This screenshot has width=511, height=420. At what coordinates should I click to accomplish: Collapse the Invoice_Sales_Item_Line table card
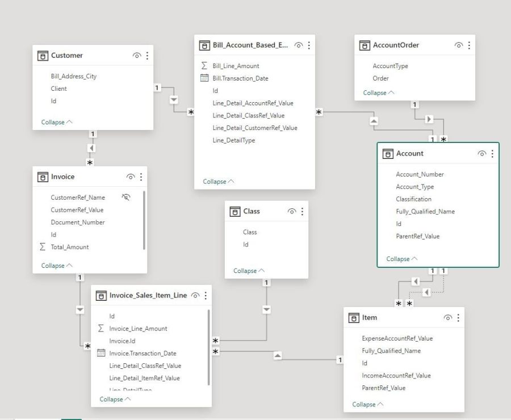(x=115, y=399)
